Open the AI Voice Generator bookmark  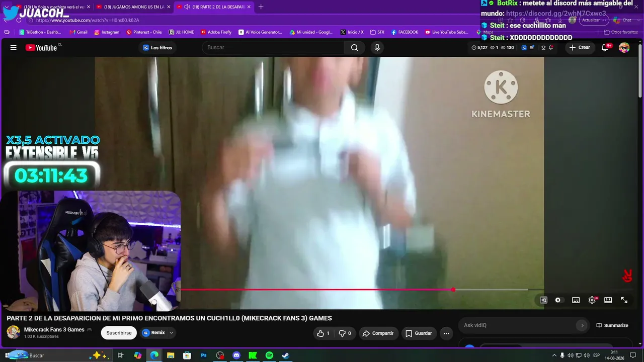260,32
